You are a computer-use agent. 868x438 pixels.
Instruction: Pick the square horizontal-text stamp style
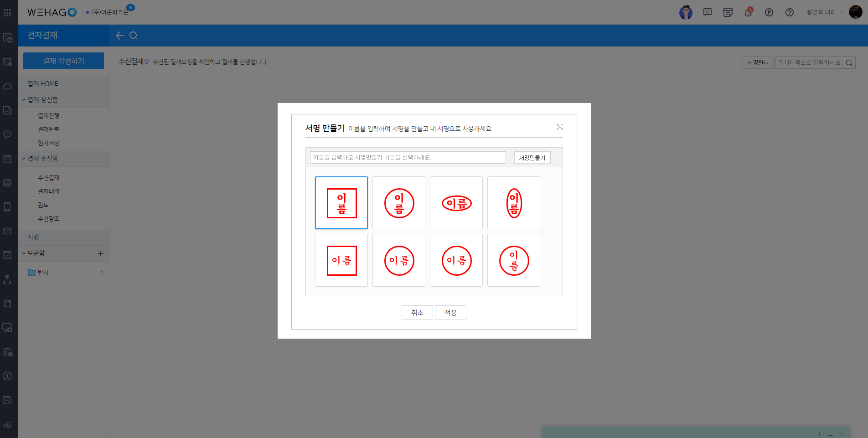point(341,260)
